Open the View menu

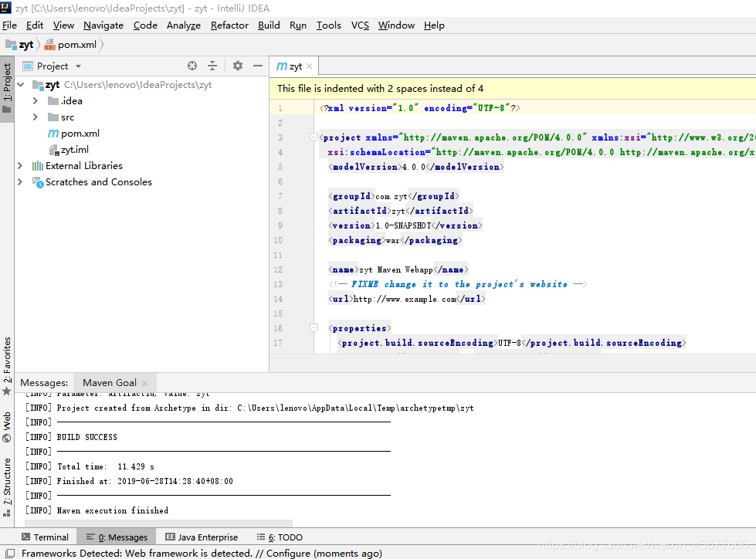[x=63, y=25]
